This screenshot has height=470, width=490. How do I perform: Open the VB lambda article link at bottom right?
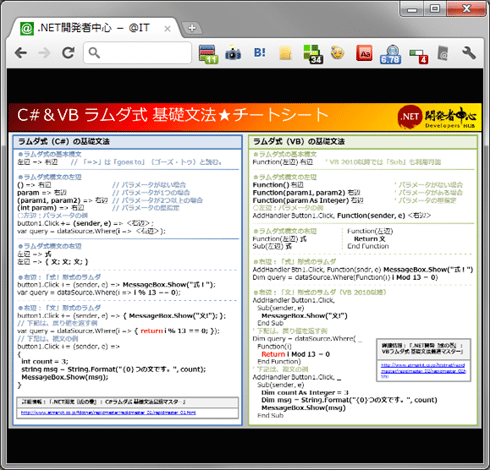(x=423, y=370)
